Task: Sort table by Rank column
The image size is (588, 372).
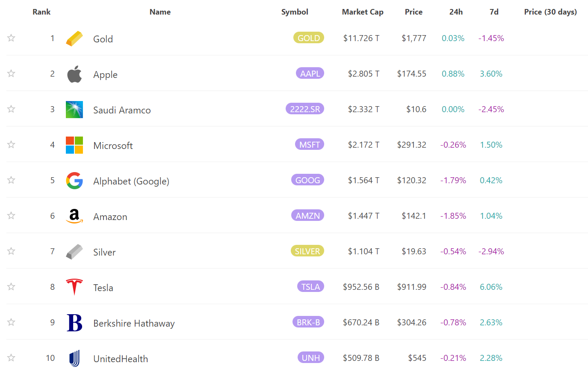Action: pyautogui.click(x=41, y=12)
